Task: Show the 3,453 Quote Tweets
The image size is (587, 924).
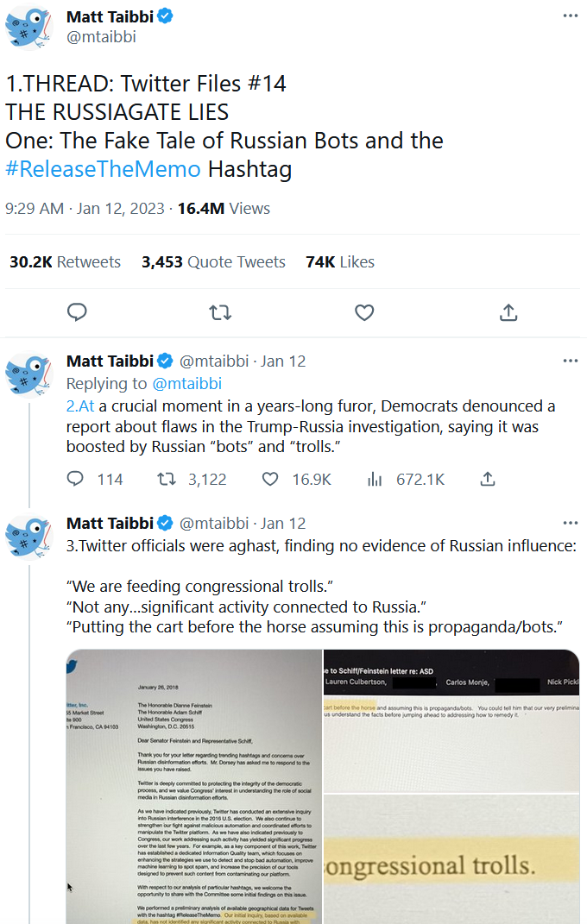Action: [213, 262]
